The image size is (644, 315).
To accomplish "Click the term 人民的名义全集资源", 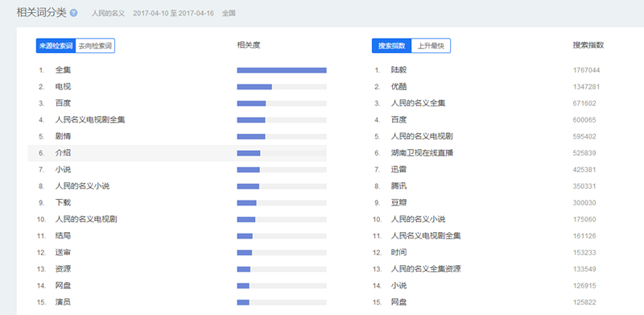I will [426, 269].
